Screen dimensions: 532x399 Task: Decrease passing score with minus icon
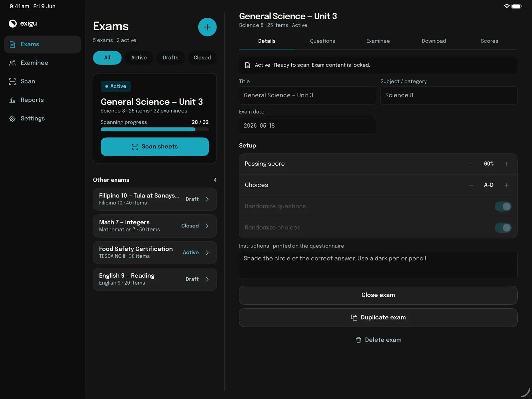coord(471,164)
